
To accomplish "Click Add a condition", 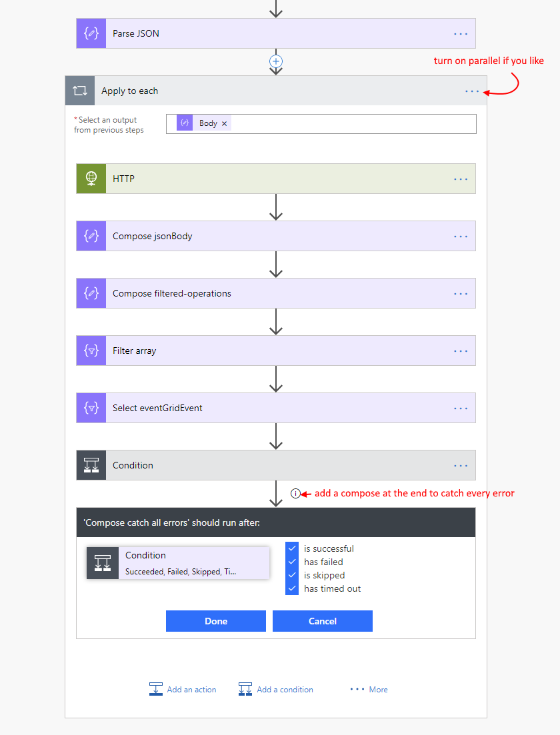I will point(276,690).
